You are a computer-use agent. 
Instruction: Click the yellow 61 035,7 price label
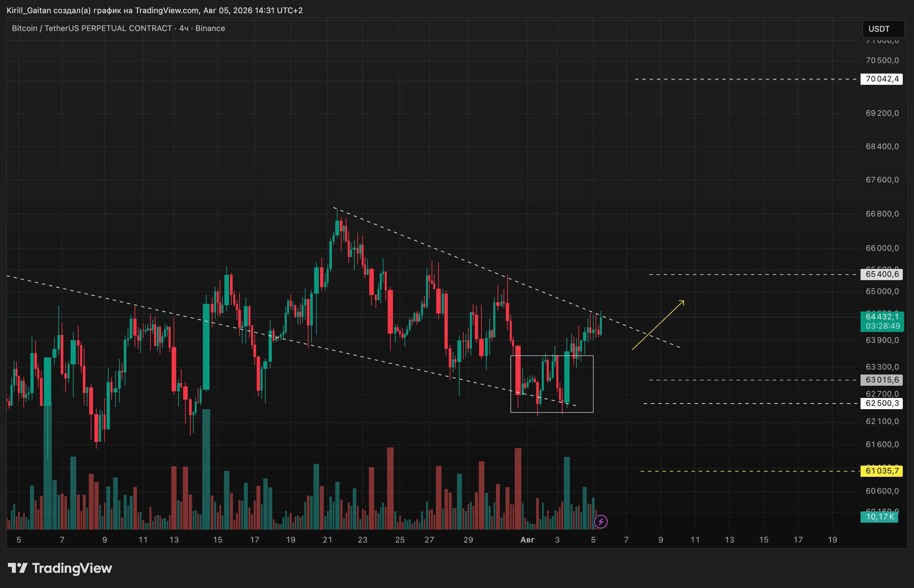[882, 471]
